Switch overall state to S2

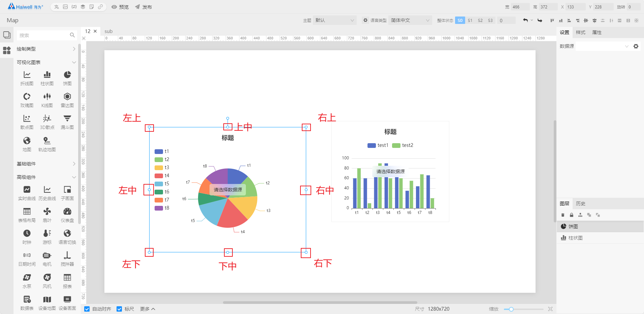pos(480,20)
